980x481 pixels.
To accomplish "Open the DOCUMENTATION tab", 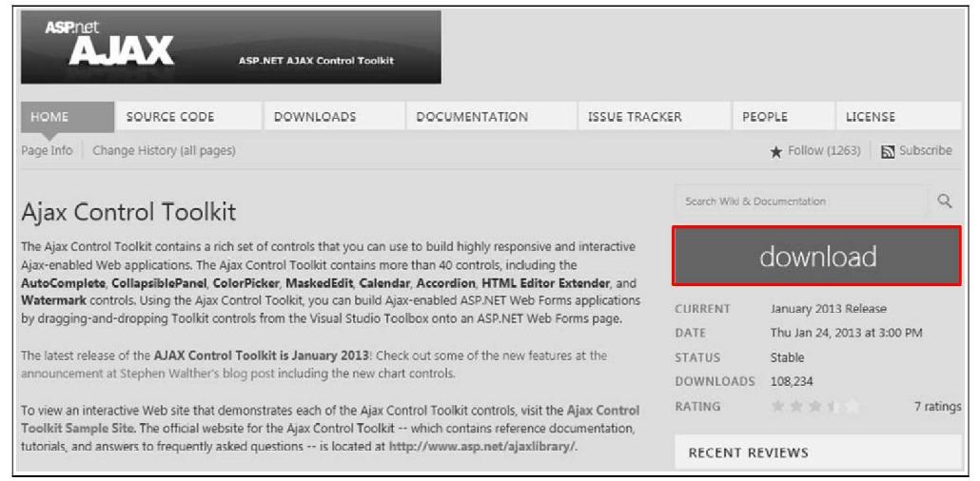I will tap(491, 117).
